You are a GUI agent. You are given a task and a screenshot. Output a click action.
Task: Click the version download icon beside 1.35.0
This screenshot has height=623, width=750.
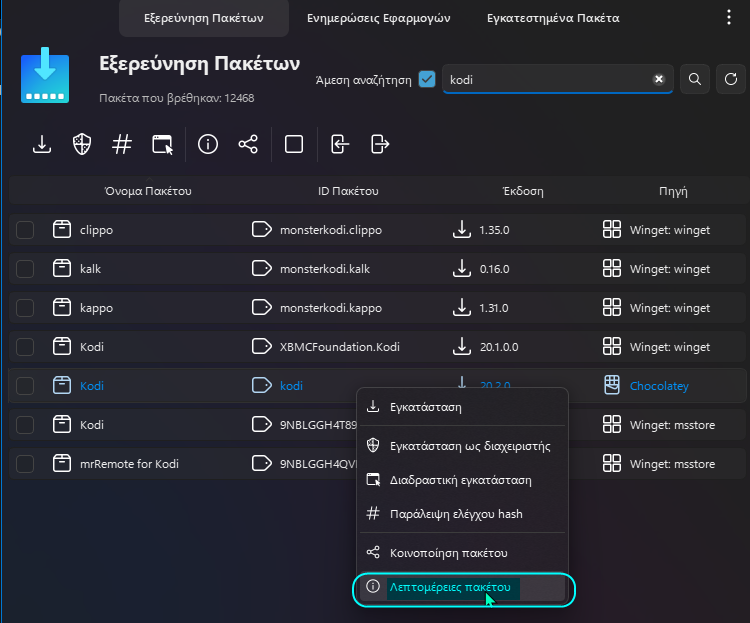coord(462,229)
